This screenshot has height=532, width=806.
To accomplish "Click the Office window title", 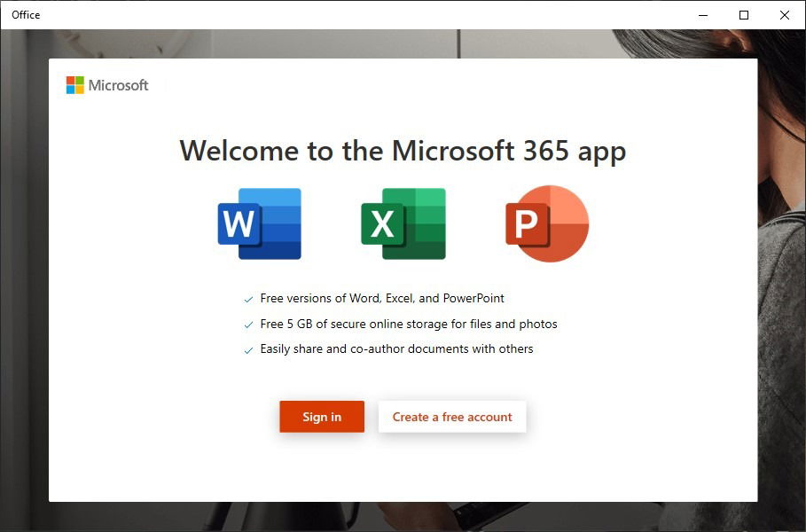I will click(26, 15).
